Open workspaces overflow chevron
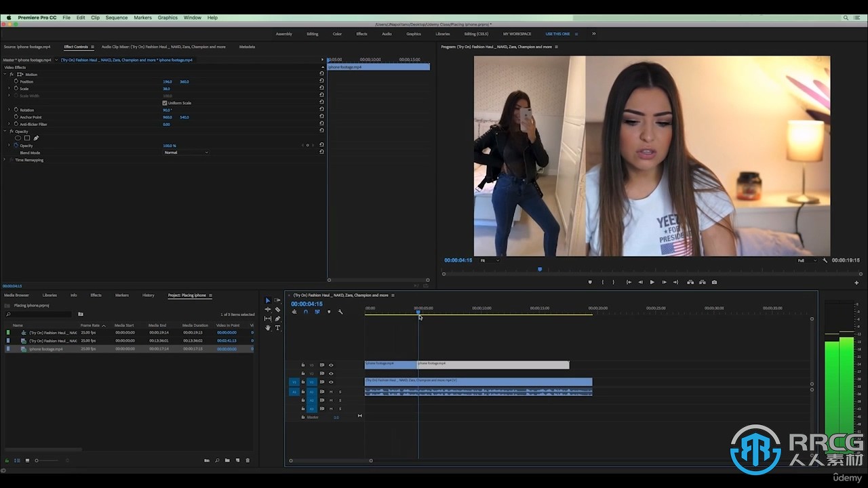868x488 pixels. click(x=594, y=34)
